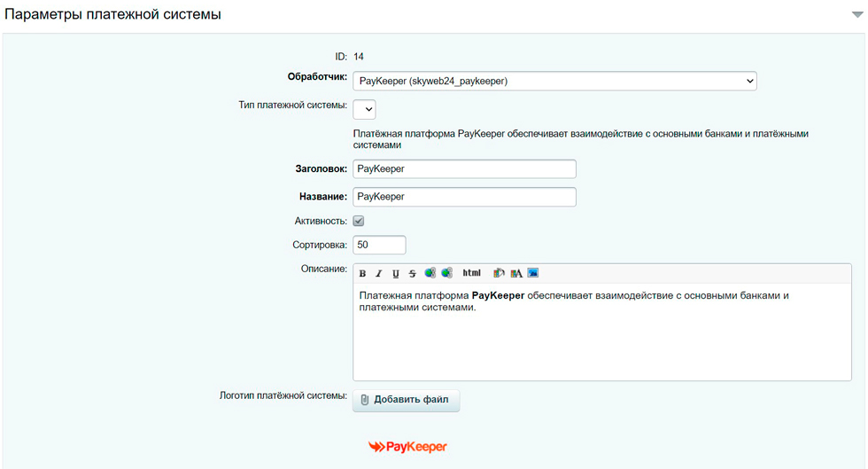Click the Название input field
This screenshot has width=868, height=469.
click(464, 197)
